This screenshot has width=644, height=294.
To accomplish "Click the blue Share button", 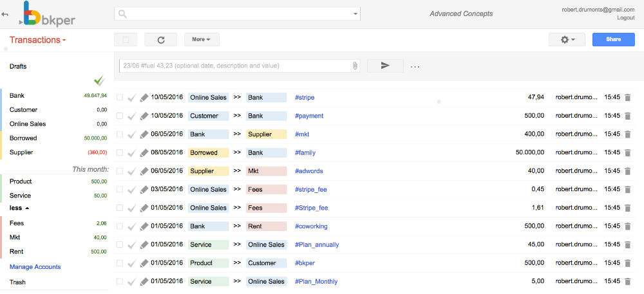I will point(613,40).
